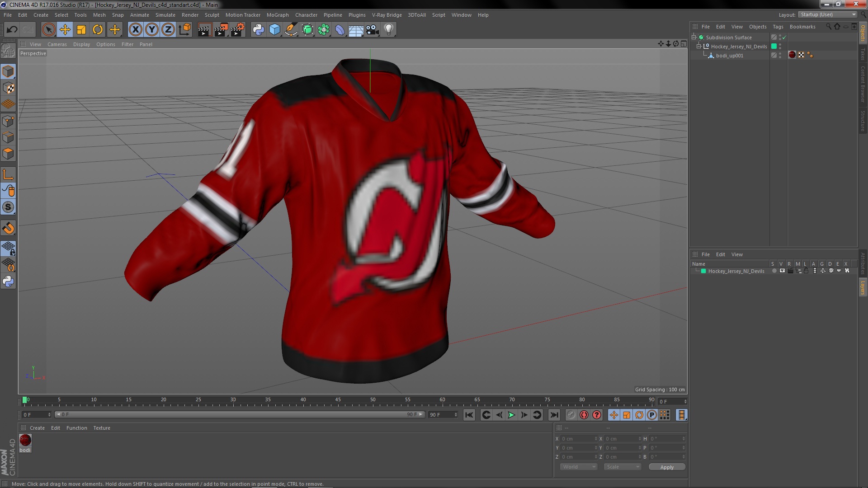Select the Scale tool
This screenshot has width=868, height=488.
click(x=81, y=30)
